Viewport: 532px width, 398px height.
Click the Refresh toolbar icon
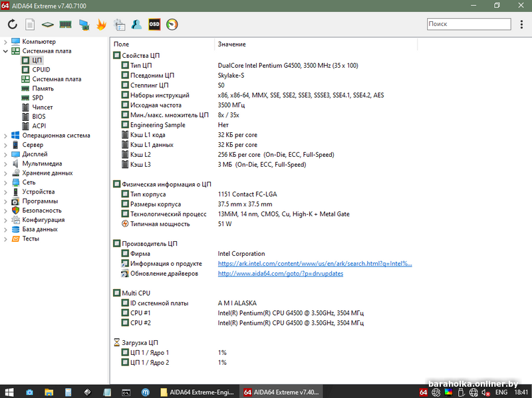pos(12,25)
